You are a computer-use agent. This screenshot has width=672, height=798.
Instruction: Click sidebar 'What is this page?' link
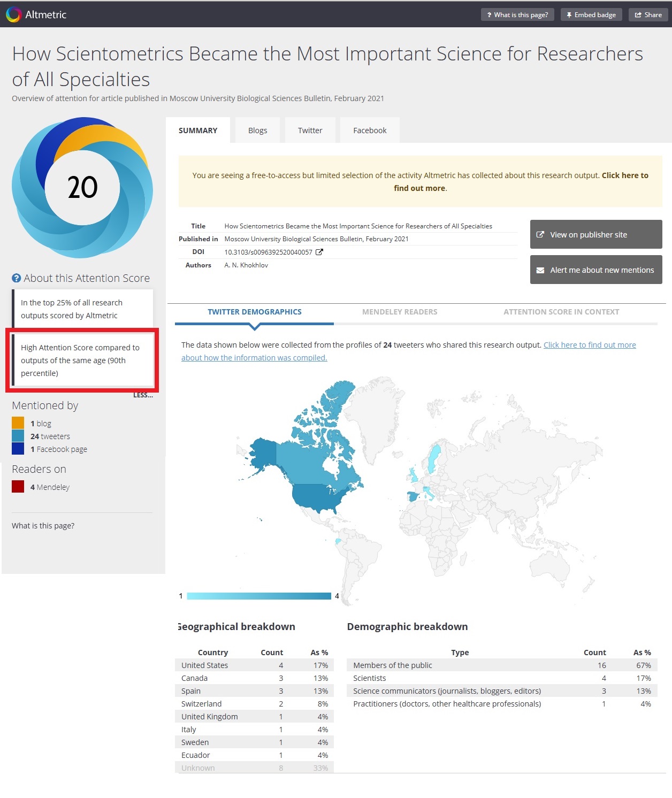coord(43,526)
